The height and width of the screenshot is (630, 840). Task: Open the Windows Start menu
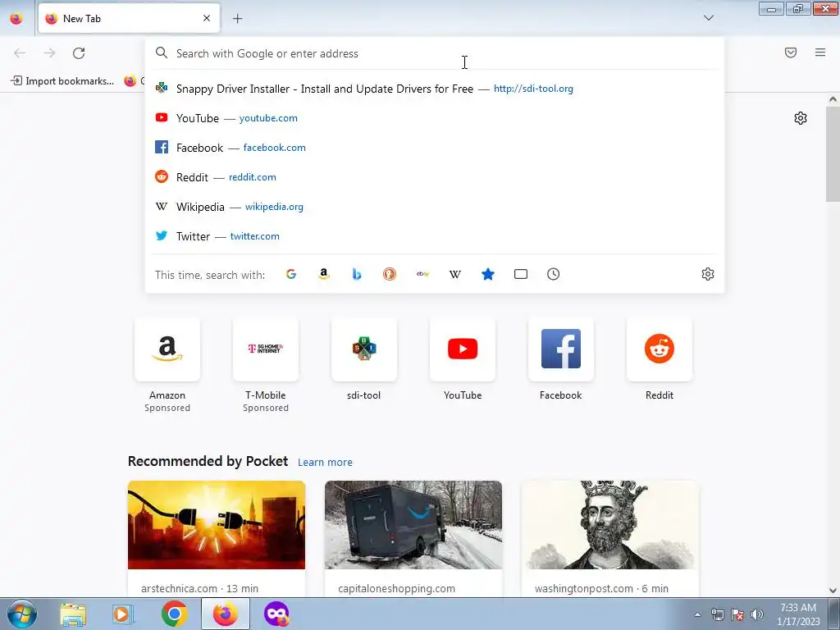[22, 614]
